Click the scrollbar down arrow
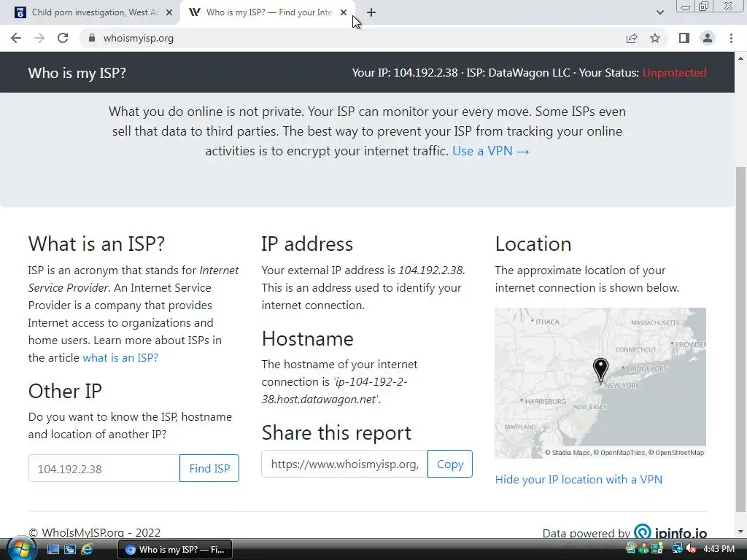This screenshot has height=560, width=747. [740, 532]
